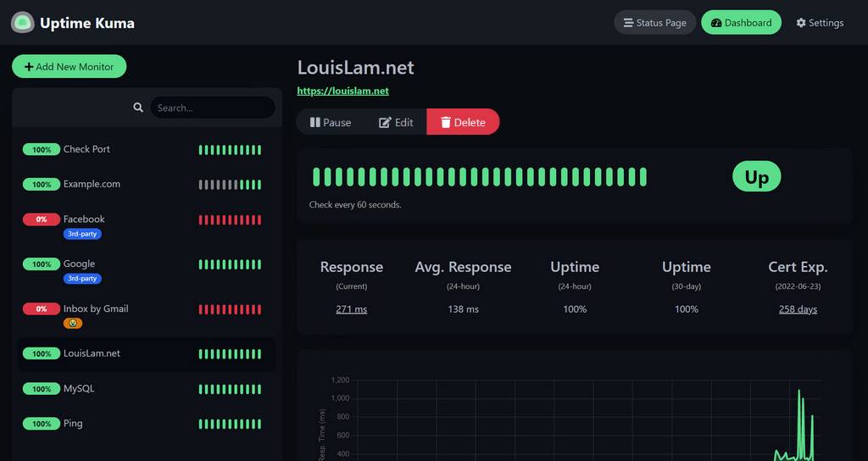This screenshot has height=461, width=868.
Task: Delete the LouisLam.net monitor
Action: tap(463, 122)
